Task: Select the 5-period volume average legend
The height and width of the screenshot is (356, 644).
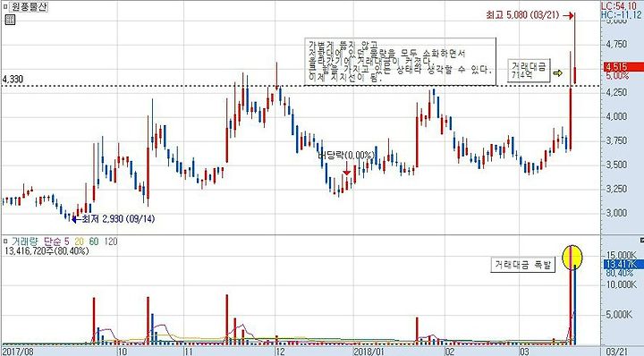Action: [66, 242]
